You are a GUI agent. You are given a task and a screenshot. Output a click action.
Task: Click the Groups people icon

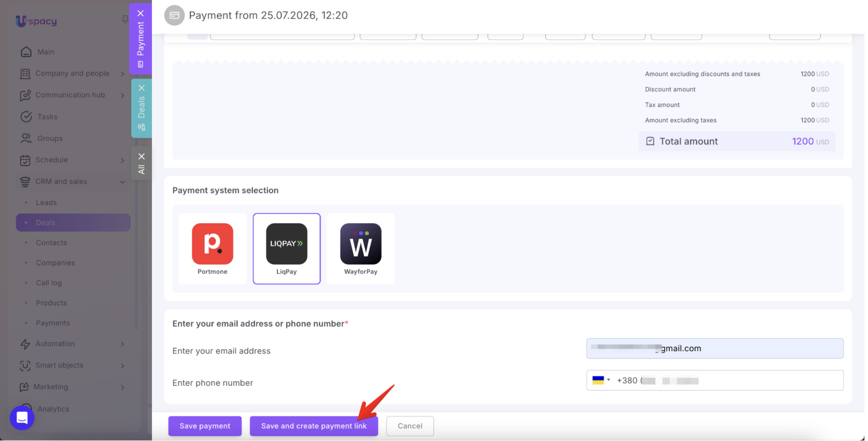[x=26, y=138]
